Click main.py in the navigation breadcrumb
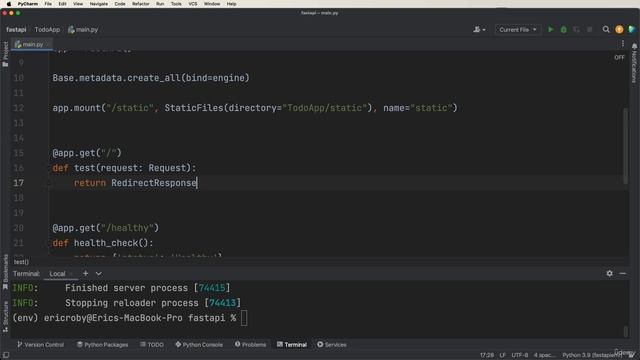Screen dimensions: 640x360 pos(83,29)
